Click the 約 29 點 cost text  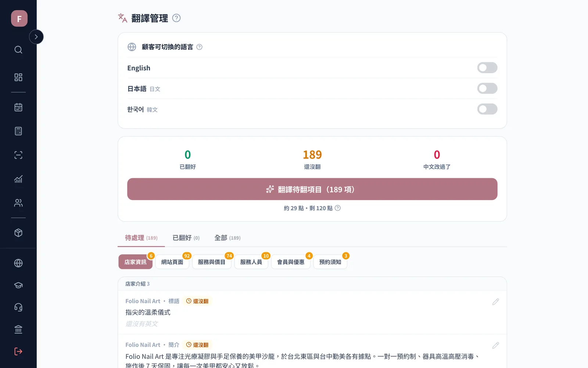tap(294, 208)
